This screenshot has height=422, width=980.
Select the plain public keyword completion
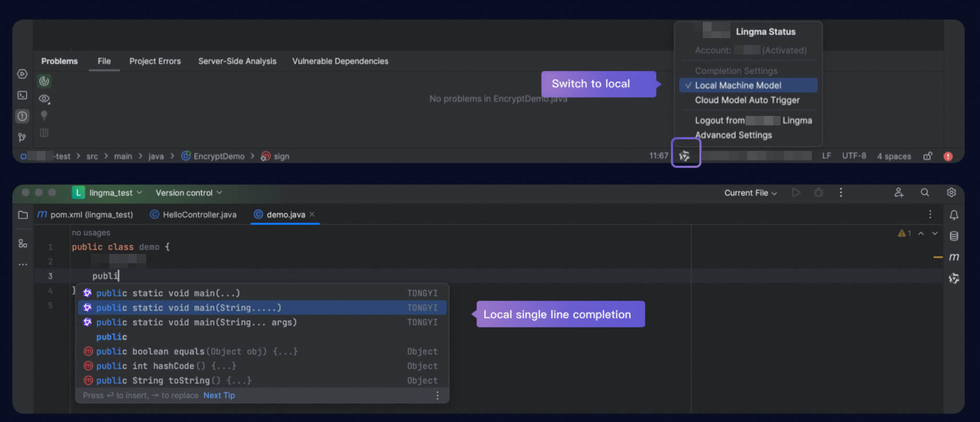coord(262,337)
